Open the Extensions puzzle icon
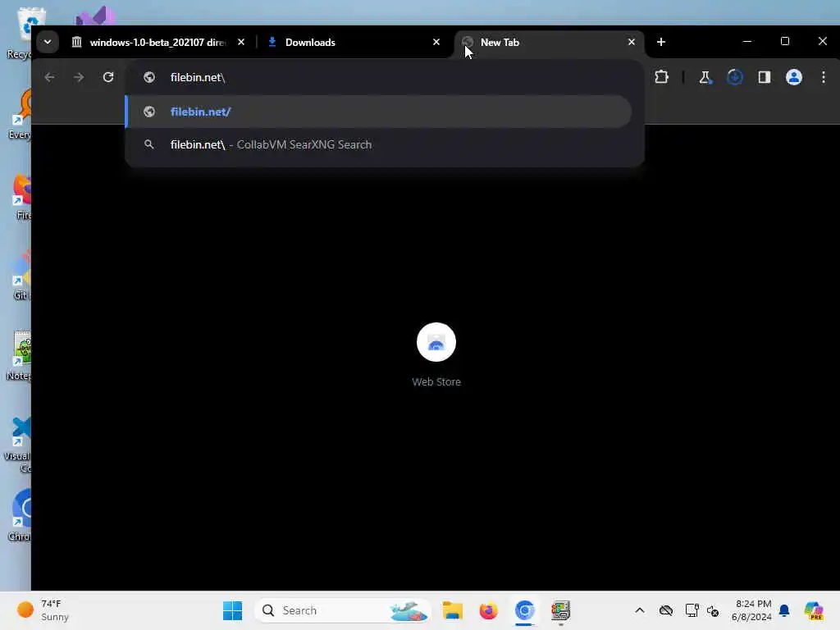The height and width of the screenshot is (630, 840). (662, 77)
